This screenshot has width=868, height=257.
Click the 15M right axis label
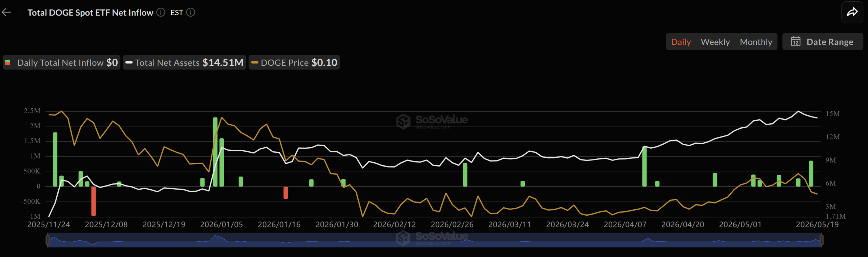pyautogui.click(x=833, y=114)
